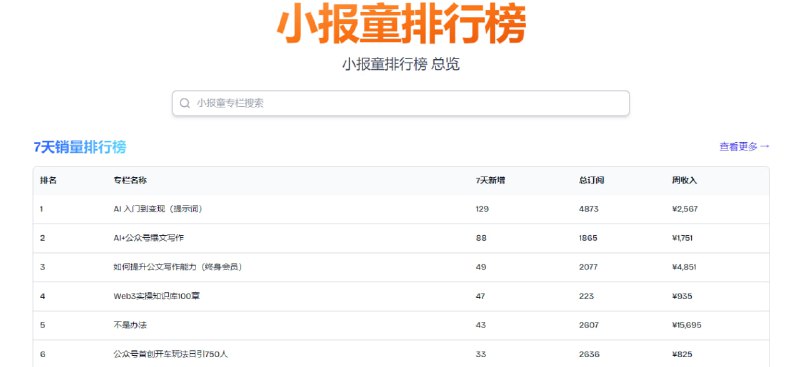
Task: Click the 47 seven-day new value
Action: [x=480, y=296]
